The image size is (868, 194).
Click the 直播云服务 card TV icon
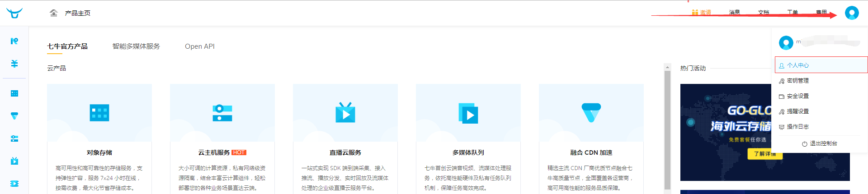(345, 112)
